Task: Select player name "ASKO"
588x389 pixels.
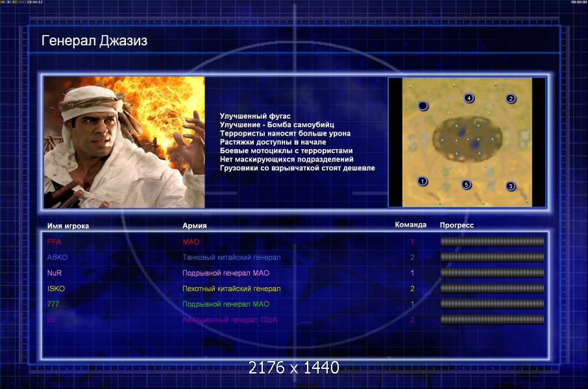Action: coord(57,257)
